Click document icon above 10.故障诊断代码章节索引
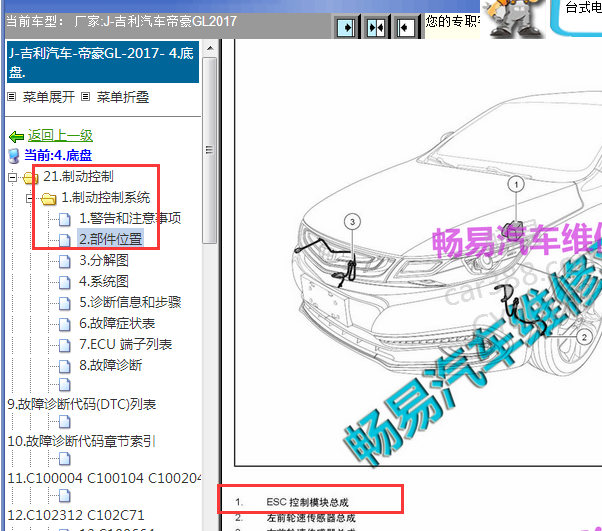 pyautogui.click(x=65, y=422)
